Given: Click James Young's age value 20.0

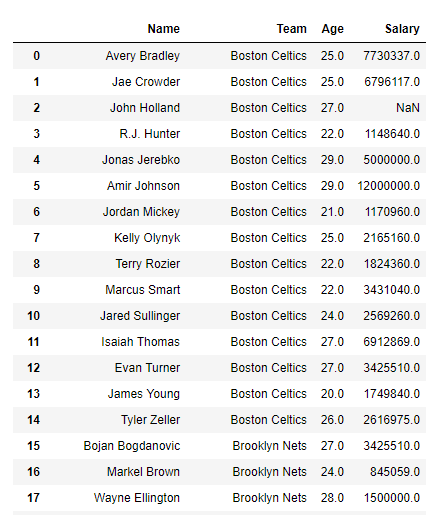Looking at the screenshot, I should tap(332, 394).
